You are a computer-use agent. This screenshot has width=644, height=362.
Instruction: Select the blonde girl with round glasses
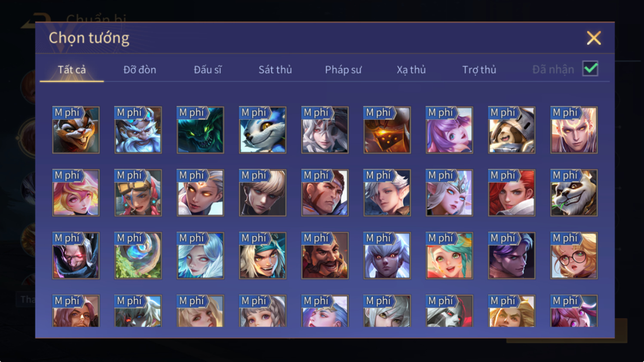pos(574,255)
